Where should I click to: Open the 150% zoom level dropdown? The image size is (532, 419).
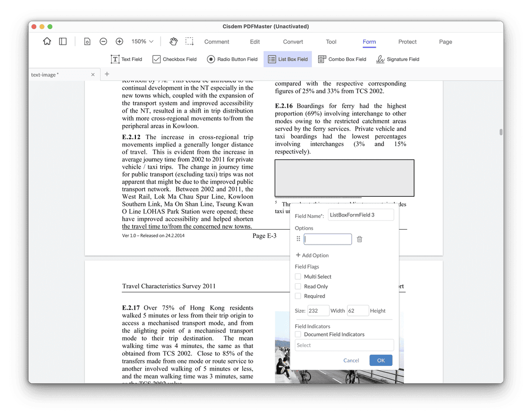(x=143, y=42)
